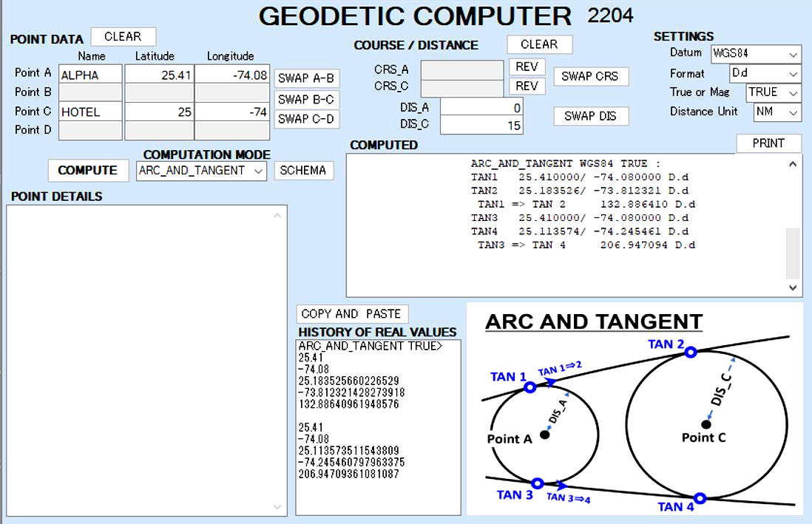812x524 pixels.
Task: Open the Format D.d dropdown
Action: click(x=765, y=73)
